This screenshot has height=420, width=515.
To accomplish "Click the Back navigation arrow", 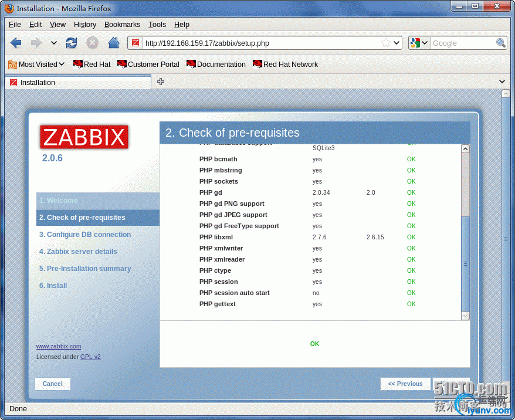I will pos(16,43).
